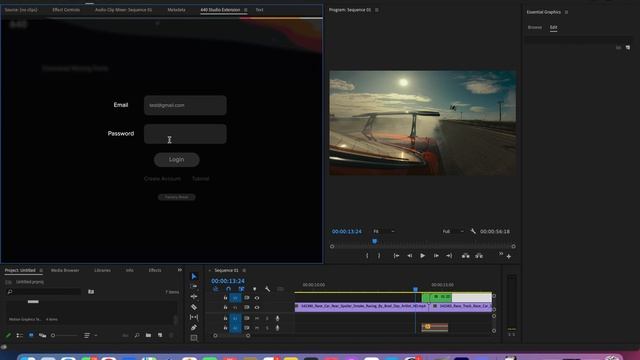Toggle linked selection in timeline
Image resolution: width=640 pixels, height=360 pixels.
(x=241, y=289)
